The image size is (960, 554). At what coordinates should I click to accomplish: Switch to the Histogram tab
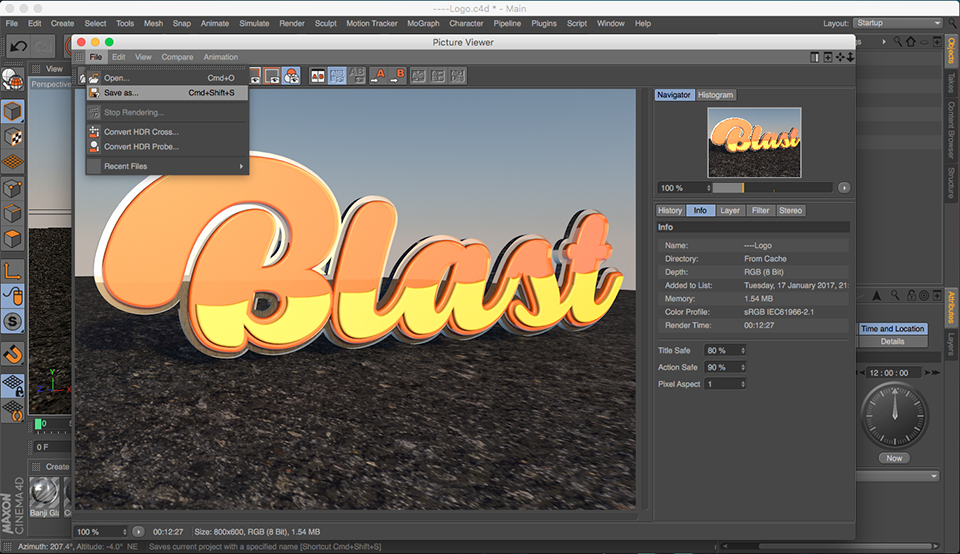coord(715,95)
